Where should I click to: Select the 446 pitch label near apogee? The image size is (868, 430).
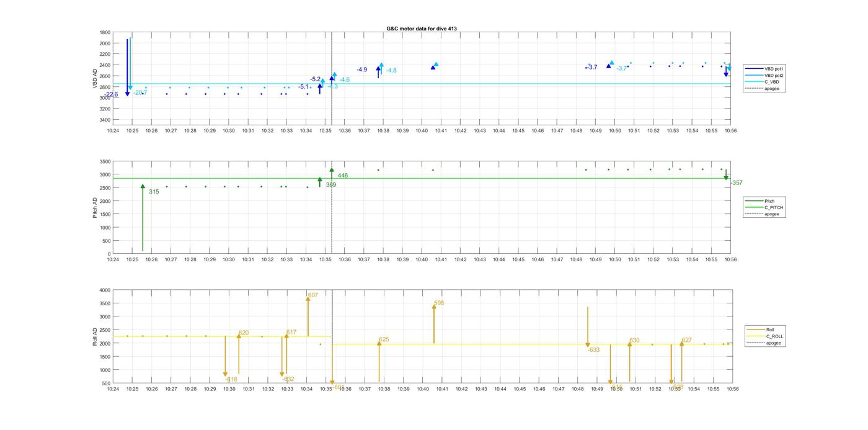[342, 176]
